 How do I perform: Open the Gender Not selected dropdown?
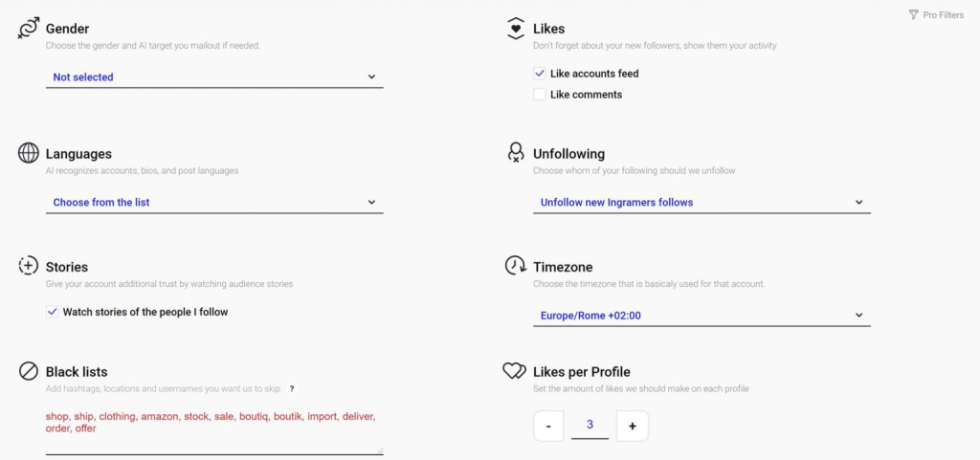[x=214, y=77]
